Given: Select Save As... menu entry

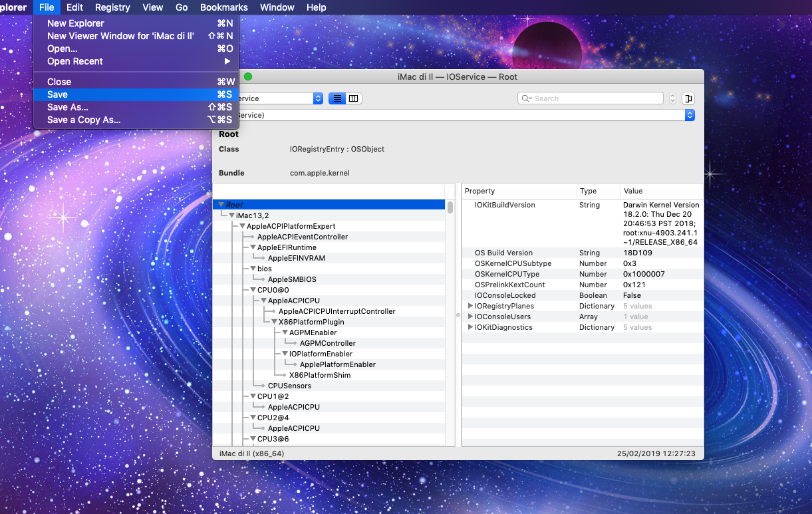Looking at the screenshot, I should pos(136,107).
